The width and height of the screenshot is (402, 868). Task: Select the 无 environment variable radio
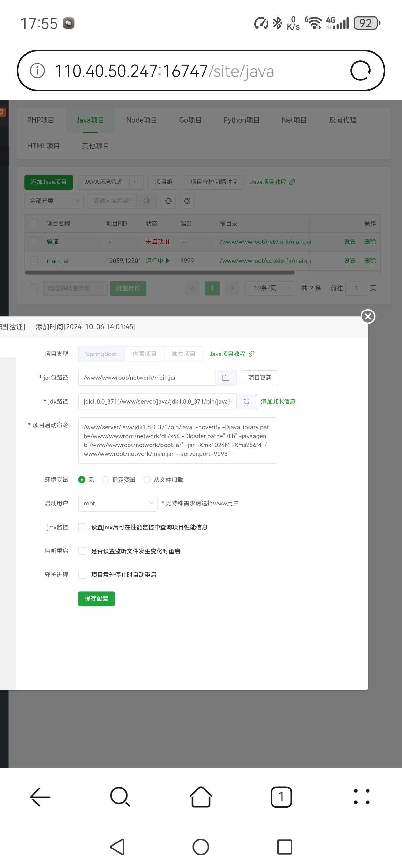coord(82,480)
